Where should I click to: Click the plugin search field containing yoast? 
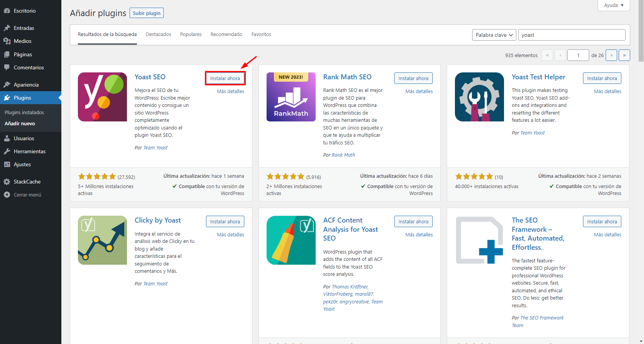coord(572,35)
